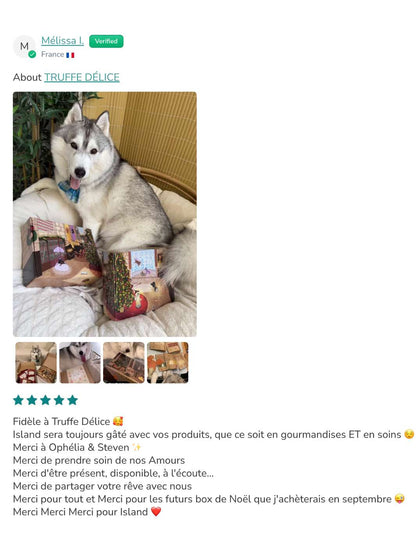Viewport: 416px width, 555px height.
Task: Click the green checkmark on avatar
Action: [32, 54]
